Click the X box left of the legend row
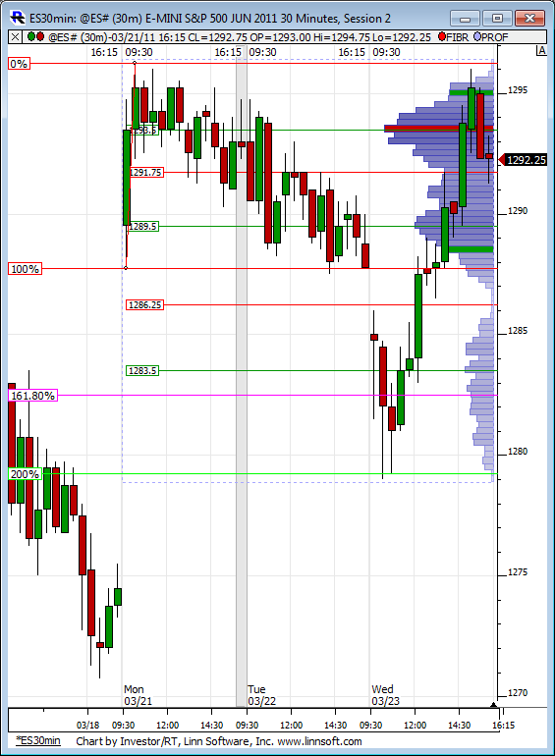 tap(15, 37)
